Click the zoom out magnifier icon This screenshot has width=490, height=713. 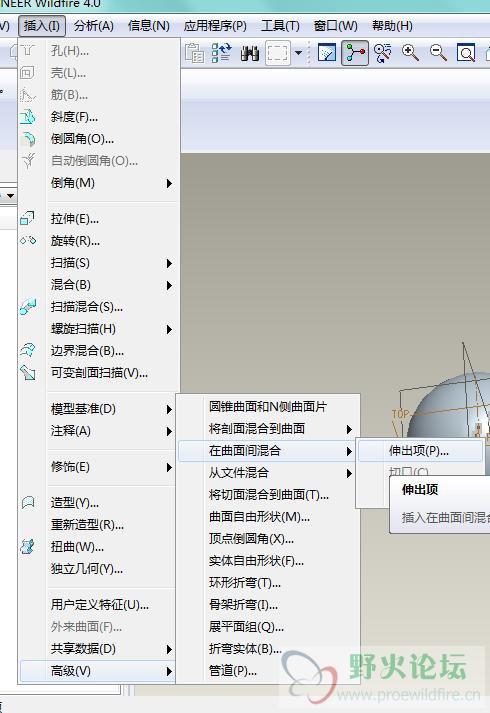[x=438, y=53]
